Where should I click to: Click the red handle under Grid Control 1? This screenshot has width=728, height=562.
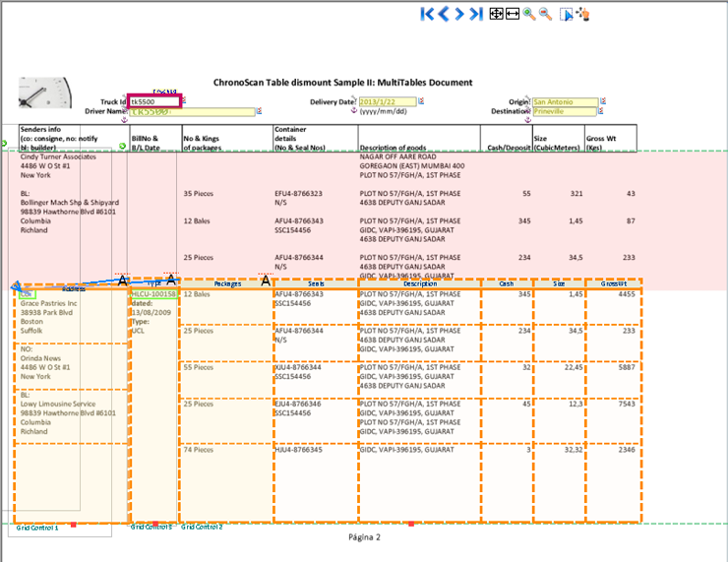click(x=74, y=525)
